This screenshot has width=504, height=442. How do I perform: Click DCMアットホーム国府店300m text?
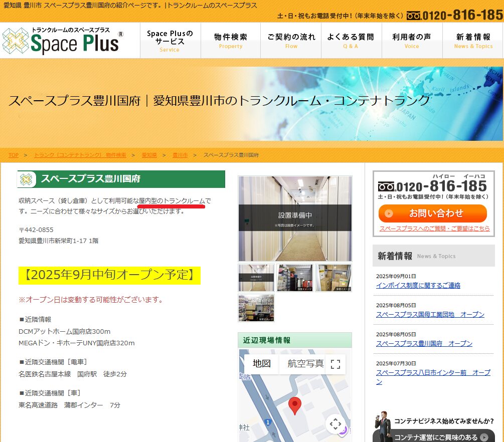tap(64, 331)
